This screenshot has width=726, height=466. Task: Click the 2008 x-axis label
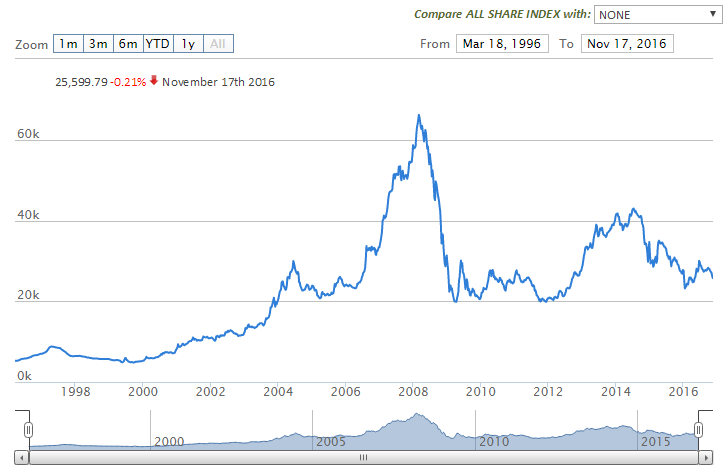pos(413,392)
